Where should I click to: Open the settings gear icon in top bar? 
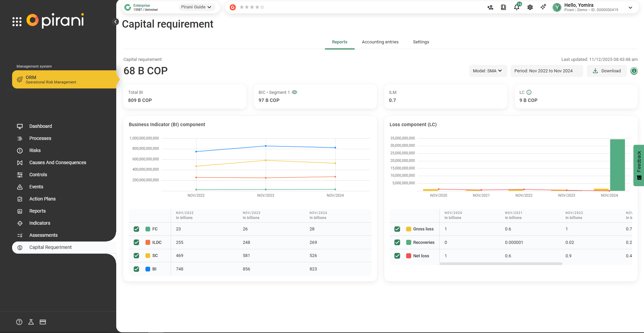530,7
